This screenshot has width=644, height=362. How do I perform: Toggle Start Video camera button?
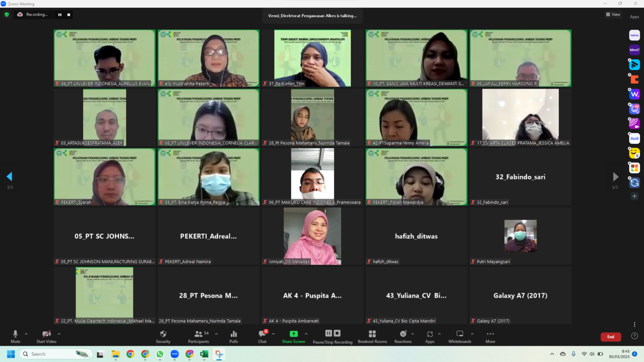click(x=46, y=336)
